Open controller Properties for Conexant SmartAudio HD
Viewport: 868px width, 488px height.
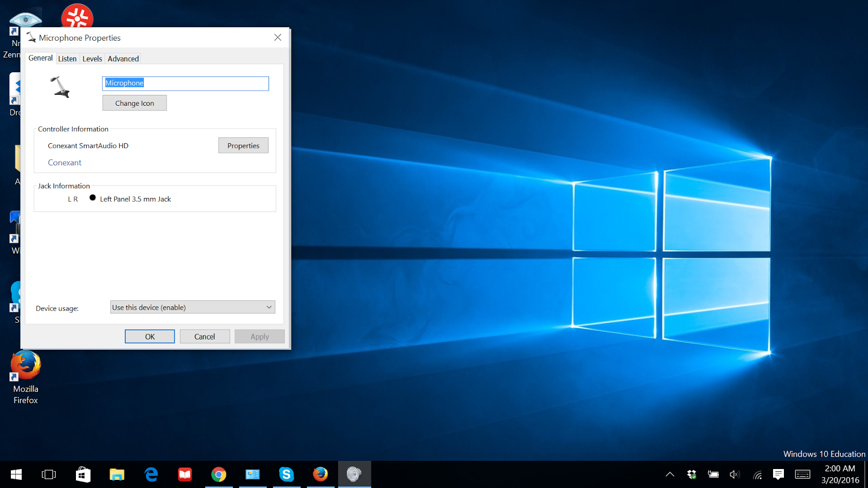click(x=243, y=145)
